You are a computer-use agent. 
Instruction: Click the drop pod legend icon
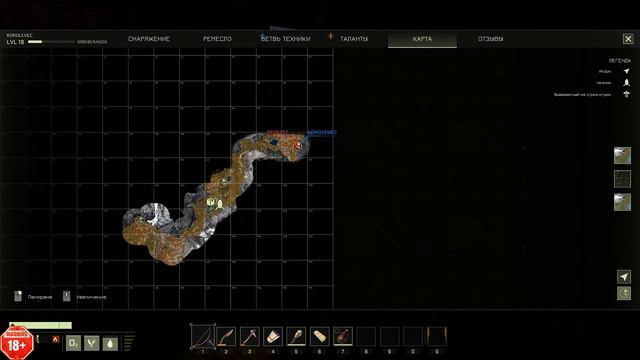point(627,83)
